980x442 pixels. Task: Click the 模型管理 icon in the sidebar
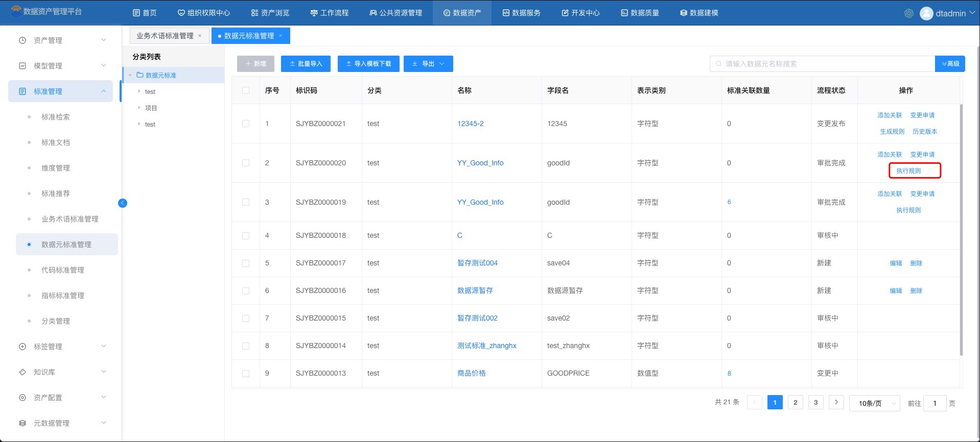(x=22, y=66)
